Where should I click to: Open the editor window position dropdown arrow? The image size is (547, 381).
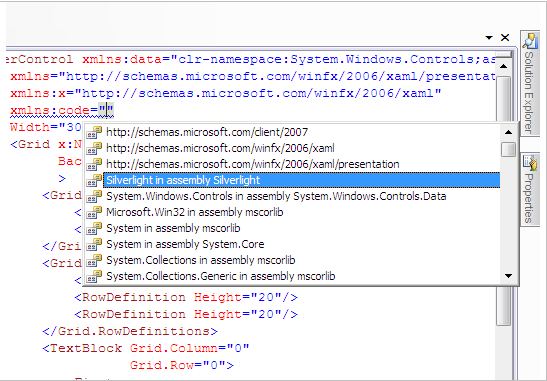(x=489, y=37)
